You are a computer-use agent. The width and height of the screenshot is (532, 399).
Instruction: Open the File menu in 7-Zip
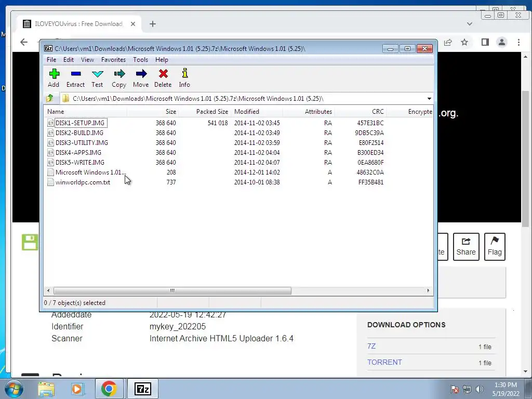51,60
